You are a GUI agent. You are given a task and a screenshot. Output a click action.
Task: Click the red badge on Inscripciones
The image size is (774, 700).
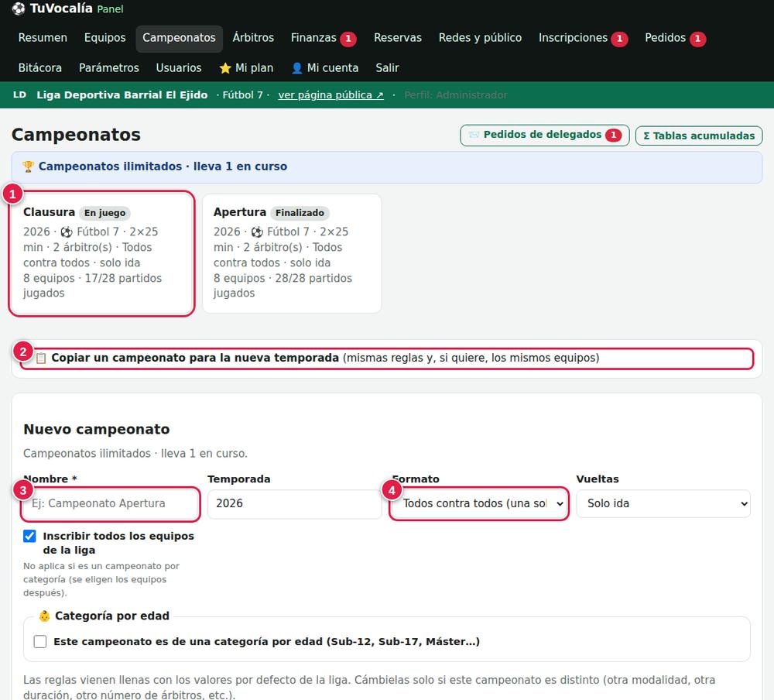coord(619,39)
